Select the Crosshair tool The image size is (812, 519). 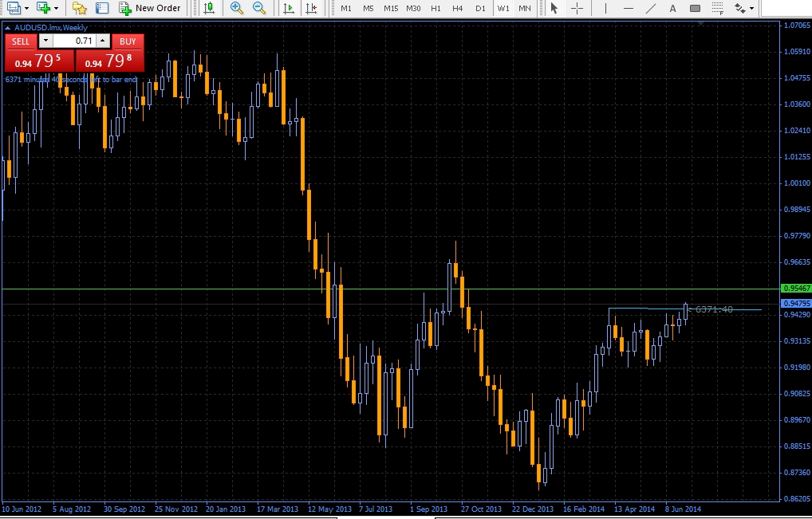577,8
